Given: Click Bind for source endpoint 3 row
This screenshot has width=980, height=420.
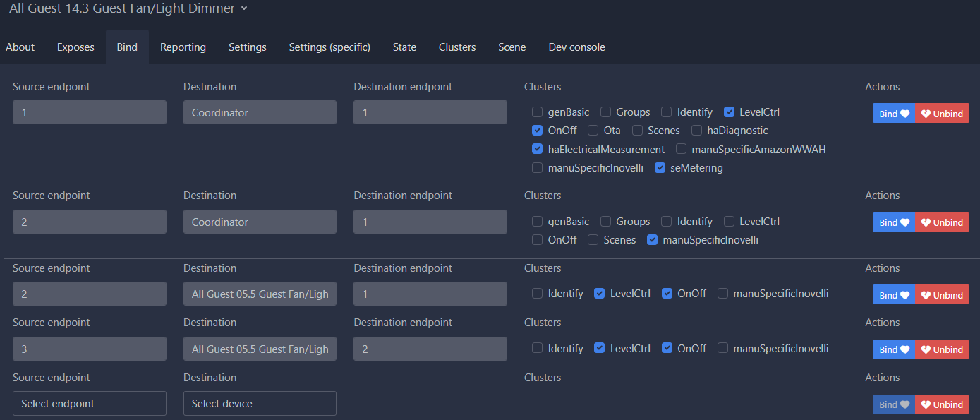Looking at the screenshot, I should [894, 349].
